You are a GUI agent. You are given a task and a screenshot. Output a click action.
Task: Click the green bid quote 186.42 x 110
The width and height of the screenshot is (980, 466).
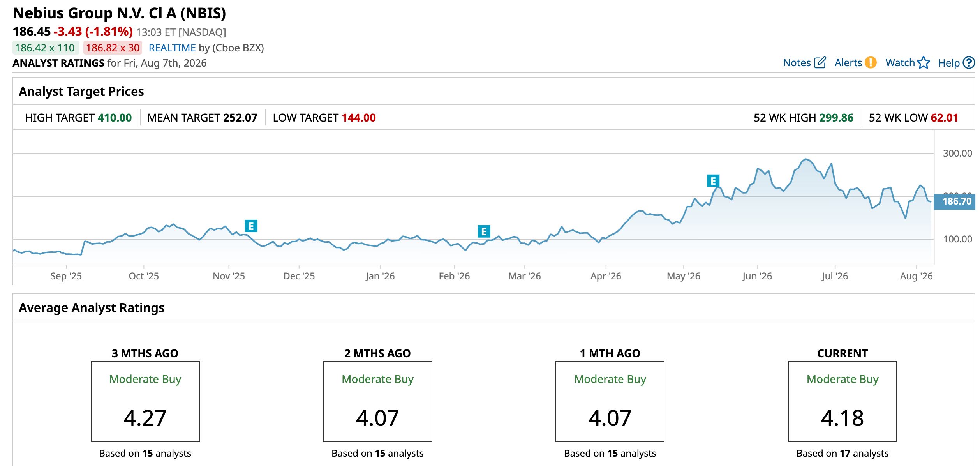[45, 48]
